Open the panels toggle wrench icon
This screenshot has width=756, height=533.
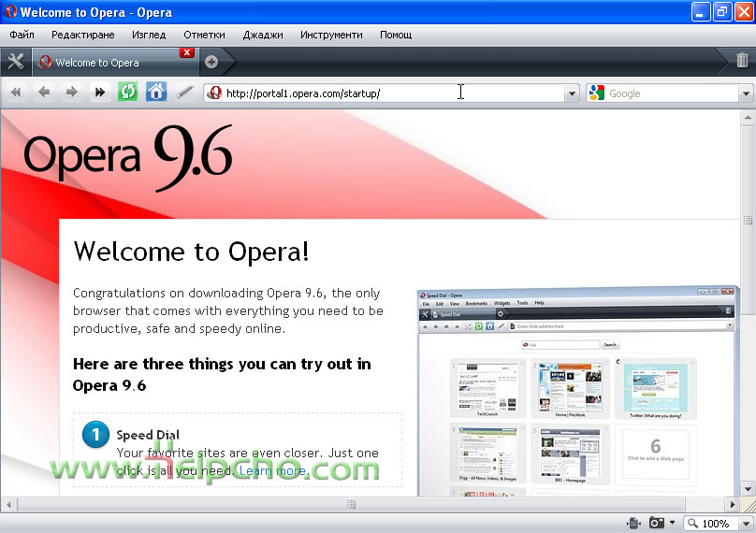pyautogui.click(x=15, y=62)
